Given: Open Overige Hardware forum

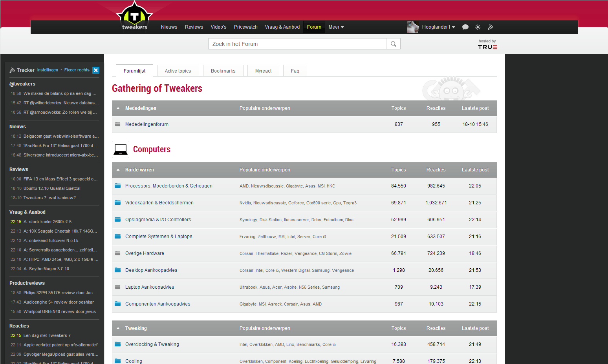Looking at the screenshot, I should pos(145,253).
